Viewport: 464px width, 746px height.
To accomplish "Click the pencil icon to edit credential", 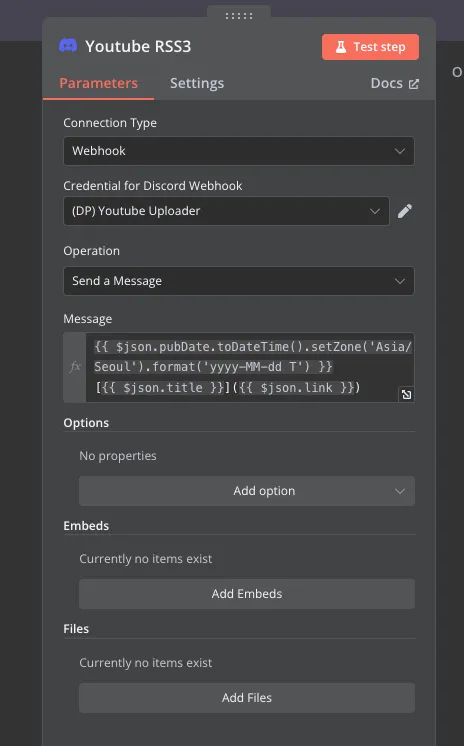I will 405,211.
